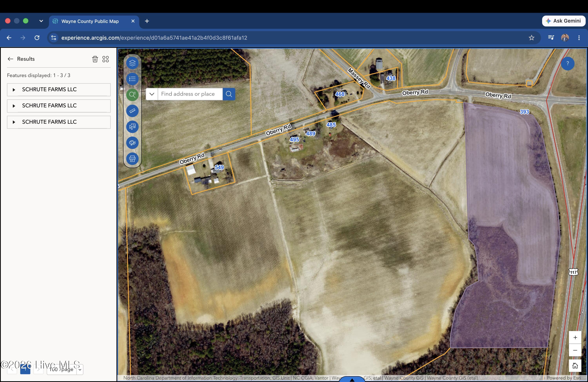The image size is (588, 382).
Task: Open the browser profile avatar
Action: pyautogui.click(x=565, y=38)
